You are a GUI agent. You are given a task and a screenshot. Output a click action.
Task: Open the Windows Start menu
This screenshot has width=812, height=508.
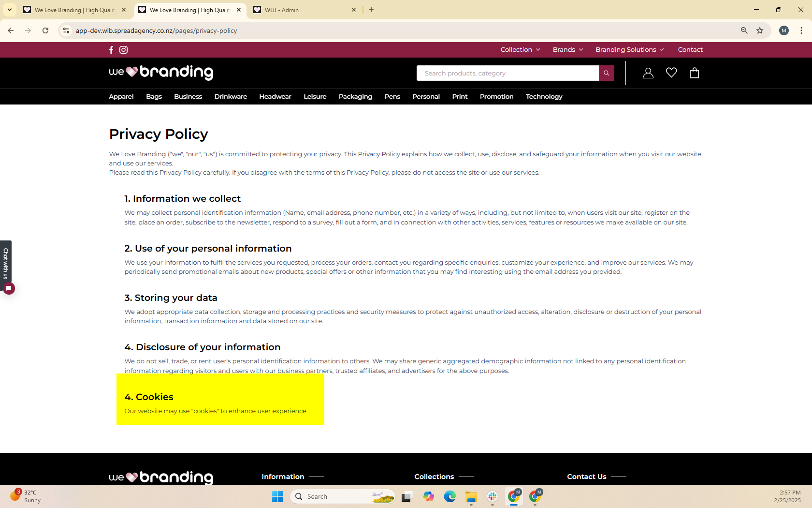[x=277, y=496]
